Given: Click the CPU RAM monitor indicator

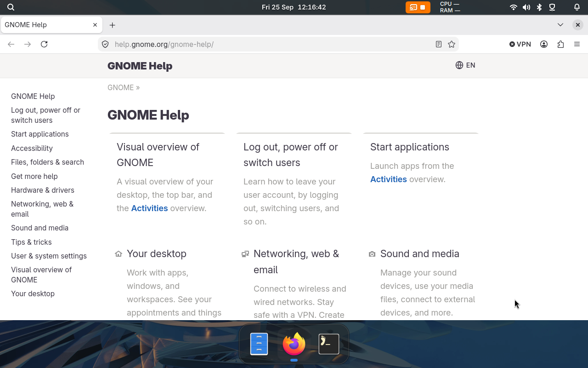Looking at the screenshot, I should click(x=450, y=7).
